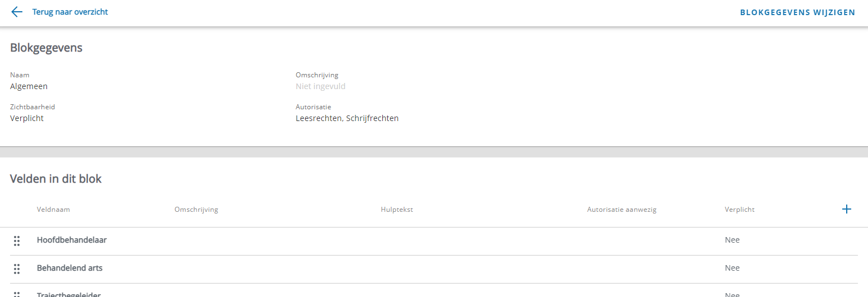The image size is (868, 297).
Task: Click the 'Nee' value for Hoofdbehandelaar
Action: click(x=732, y=240)
